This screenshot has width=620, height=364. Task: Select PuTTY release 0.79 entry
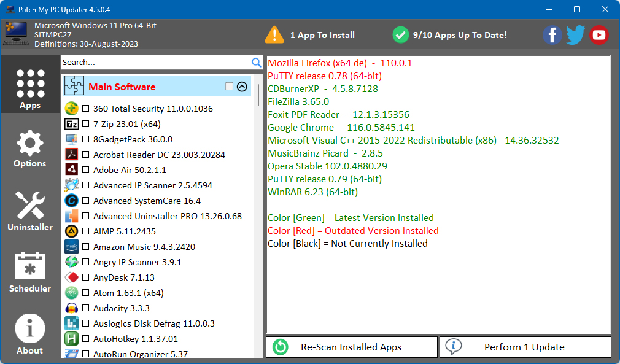pos(325,179)
